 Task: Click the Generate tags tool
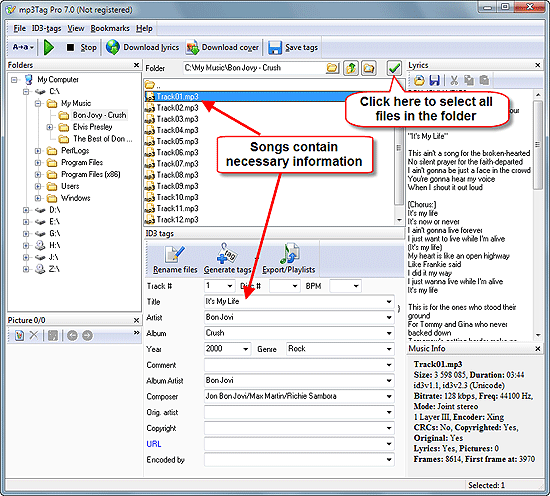click(228, 258)
